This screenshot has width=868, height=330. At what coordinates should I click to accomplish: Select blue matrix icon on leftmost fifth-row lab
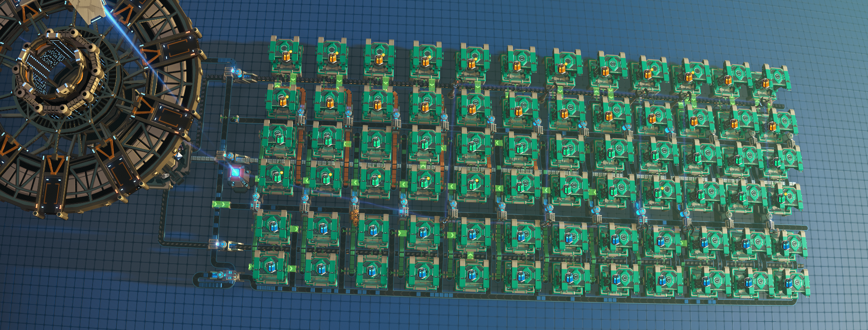274,227
